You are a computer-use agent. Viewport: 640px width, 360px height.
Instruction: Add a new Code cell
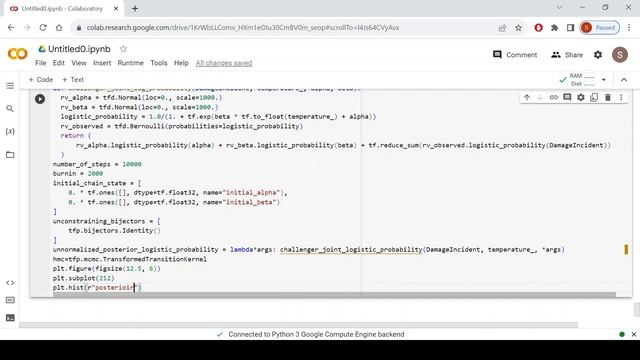[x=41, y=80]
